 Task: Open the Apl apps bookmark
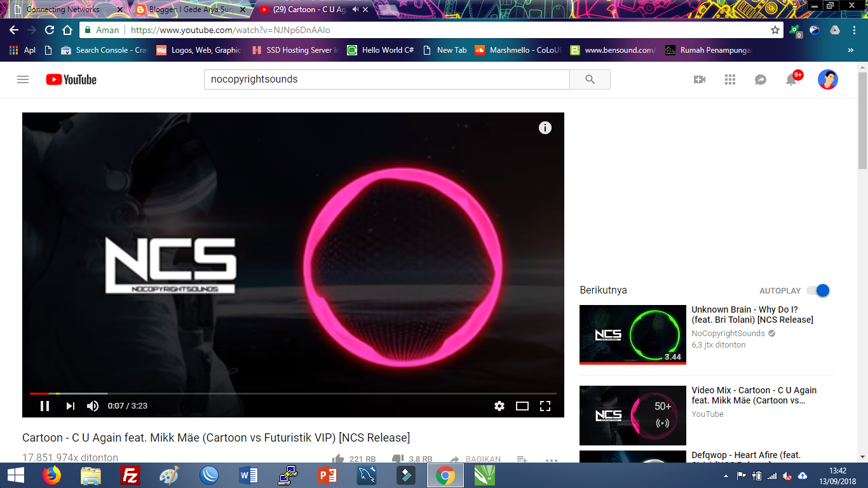(22, 50)
